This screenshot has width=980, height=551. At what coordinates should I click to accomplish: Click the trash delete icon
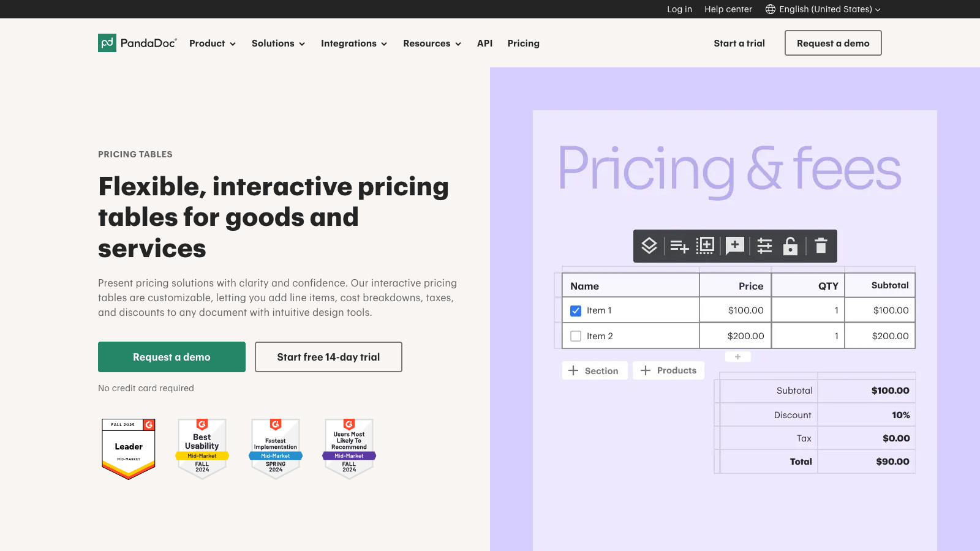click(821, 246)
